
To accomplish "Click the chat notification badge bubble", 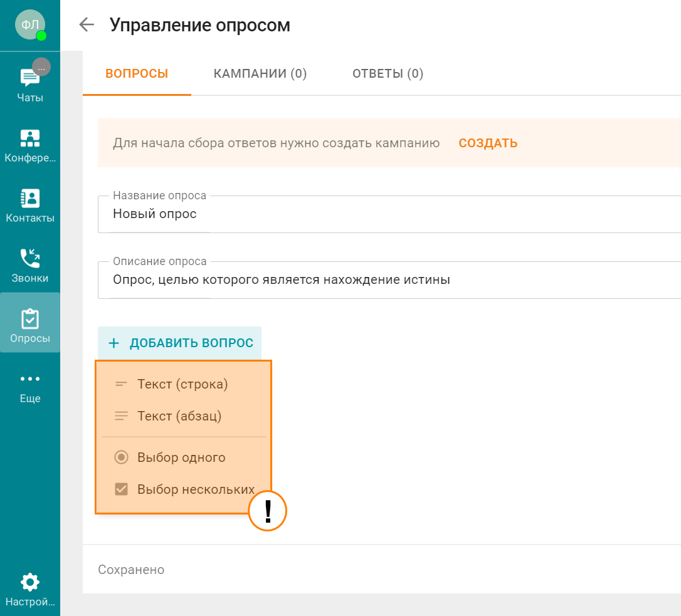I will pyautogui.click(x=41, y=67).
